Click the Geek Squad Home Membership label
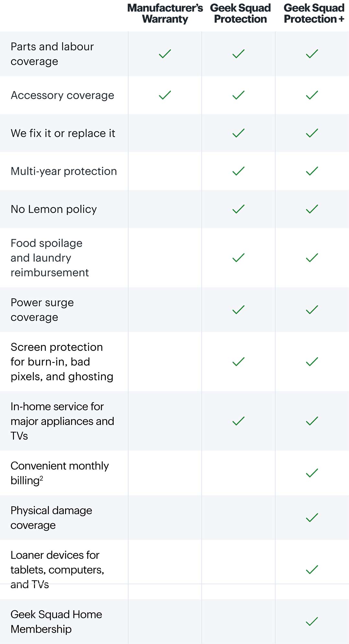Viewport: 349px width, 644px height. 56,622
